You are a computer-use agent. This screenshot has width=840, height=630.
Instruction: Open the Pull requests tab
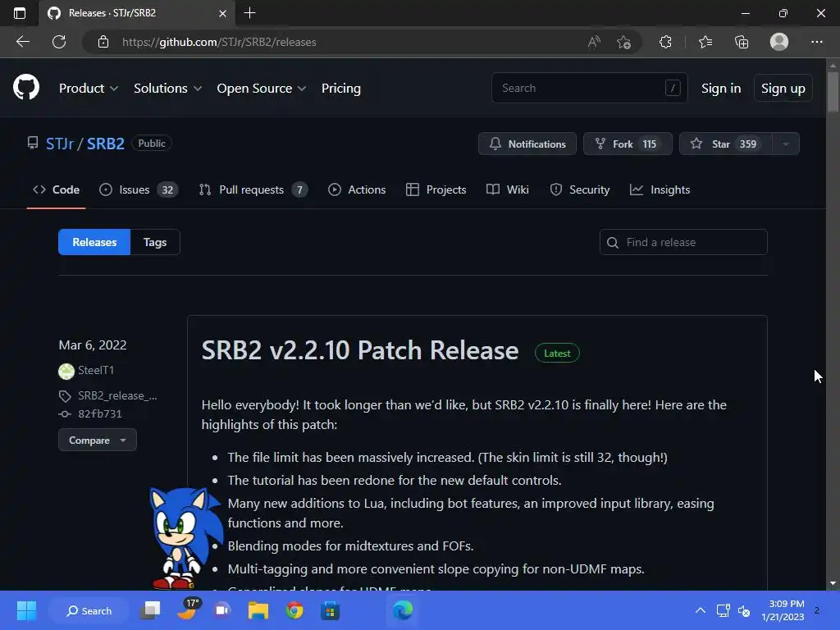click(253, 189)
